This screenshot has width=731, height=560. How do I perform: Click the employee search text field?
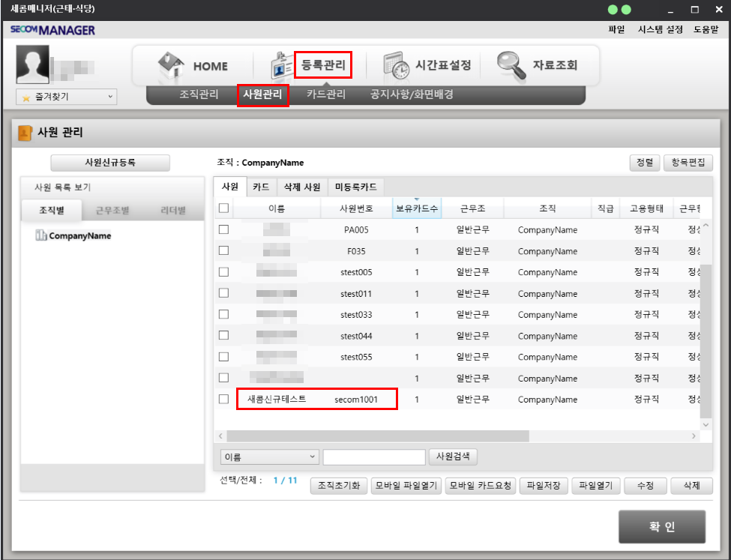373,457
